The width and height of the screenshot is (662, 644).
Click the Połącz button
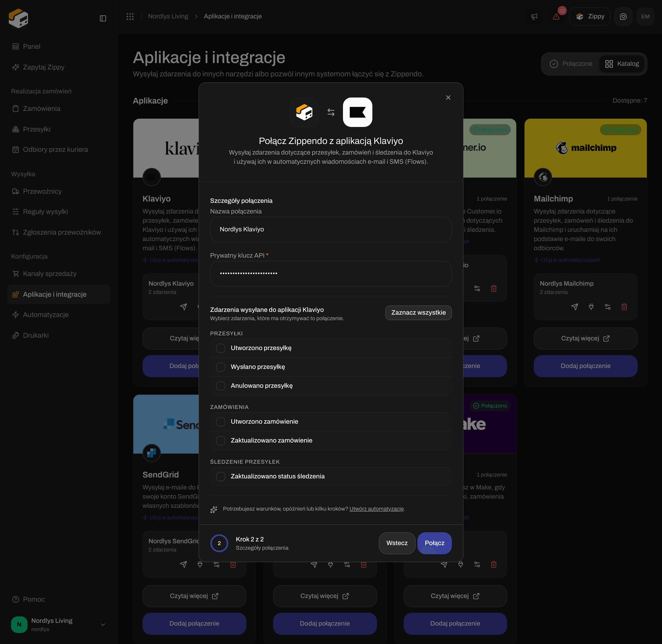[434, 543]
